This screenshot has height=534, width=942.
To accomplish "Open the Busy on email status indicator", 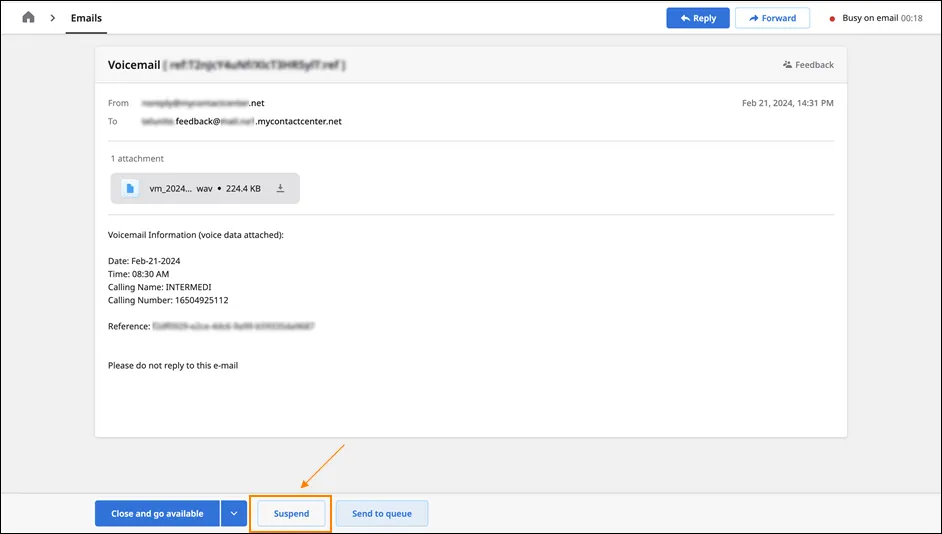I will coord(876,18).
